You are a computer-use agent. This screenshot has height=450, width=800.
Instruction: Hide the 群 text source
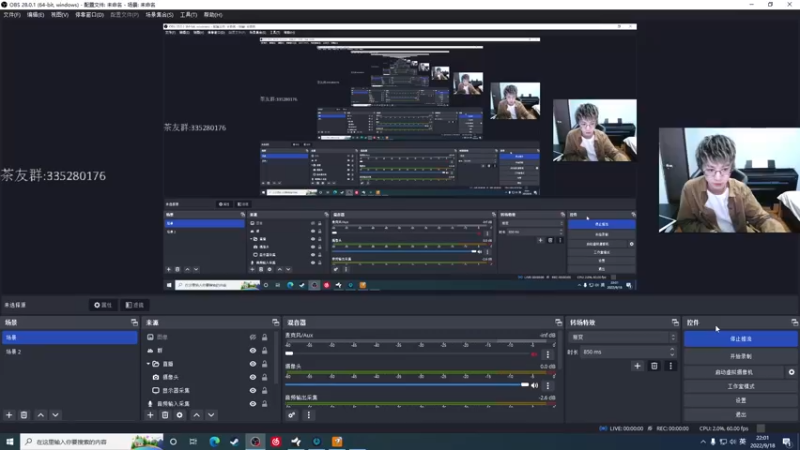(x=253, y=351)
